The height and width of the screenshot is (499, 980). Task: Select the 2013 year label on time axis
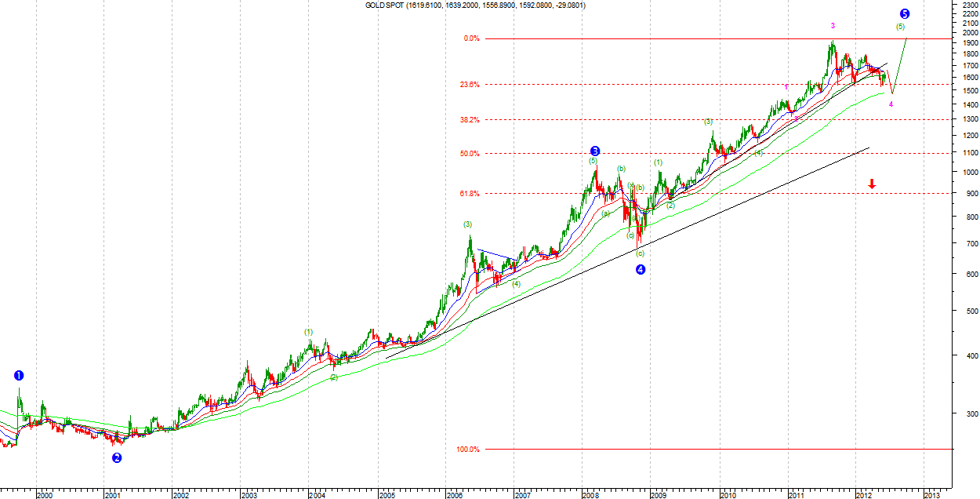tap(932, 495)
